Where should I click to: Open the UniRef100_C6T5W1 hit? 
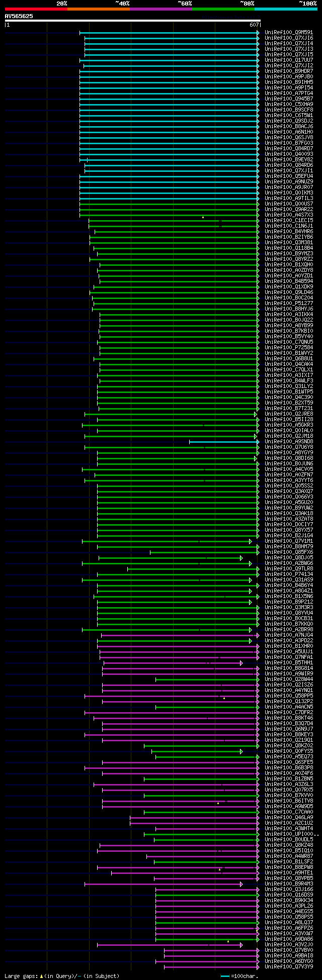(289, 116)
